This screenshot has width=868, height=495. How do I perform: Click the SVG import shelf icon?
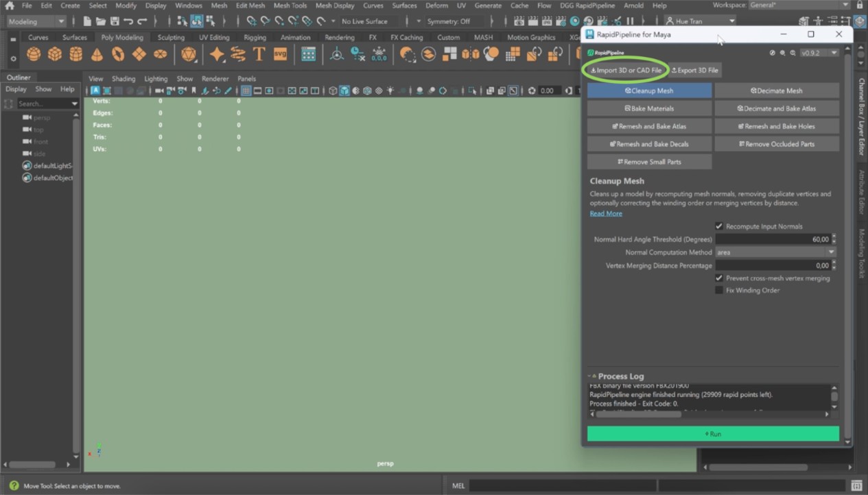(280, 53)
